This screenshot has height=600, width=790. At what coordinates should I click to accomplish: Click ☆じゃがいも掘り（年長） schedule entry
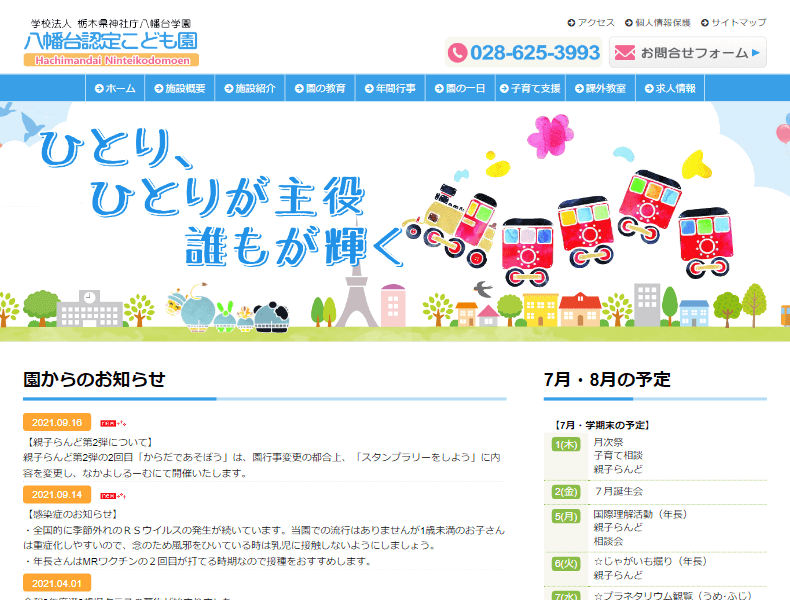point(650,561)
